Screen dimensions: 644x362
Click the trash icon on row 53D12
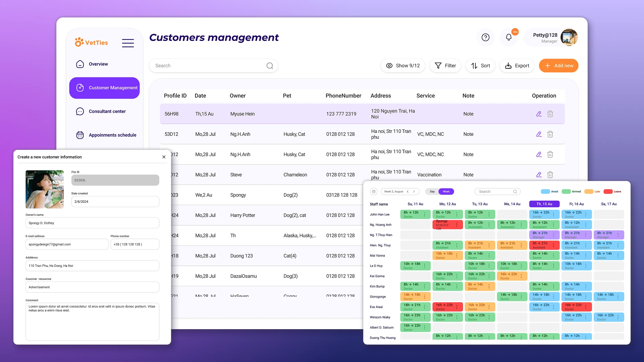click(550, 134)
